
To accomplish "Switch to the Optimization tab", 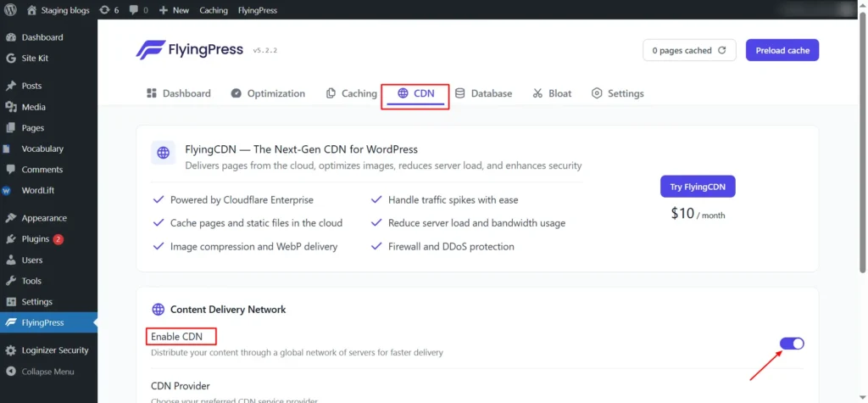I will [x=268, y=93].
